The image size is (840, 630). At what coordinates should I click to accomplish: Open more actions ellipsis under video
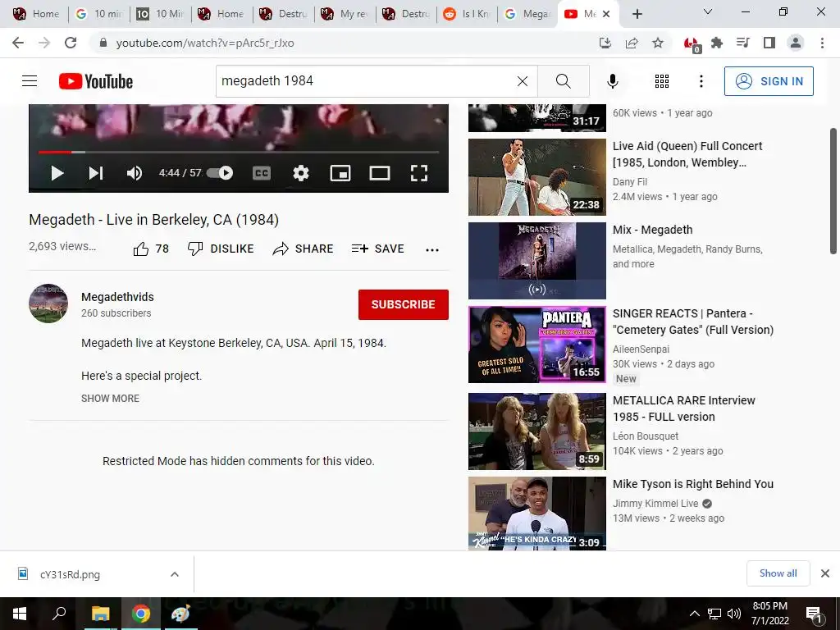[x=432, y=249]
